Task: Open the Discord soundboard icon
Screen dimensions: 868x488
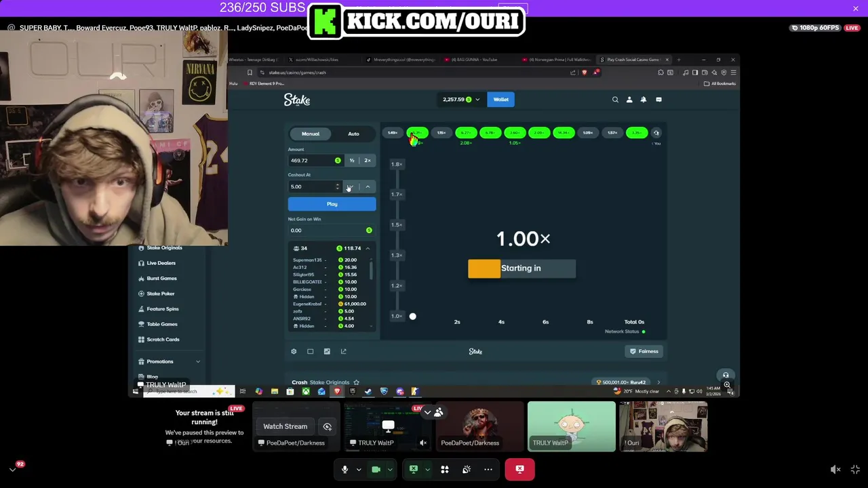Action: 467,469
